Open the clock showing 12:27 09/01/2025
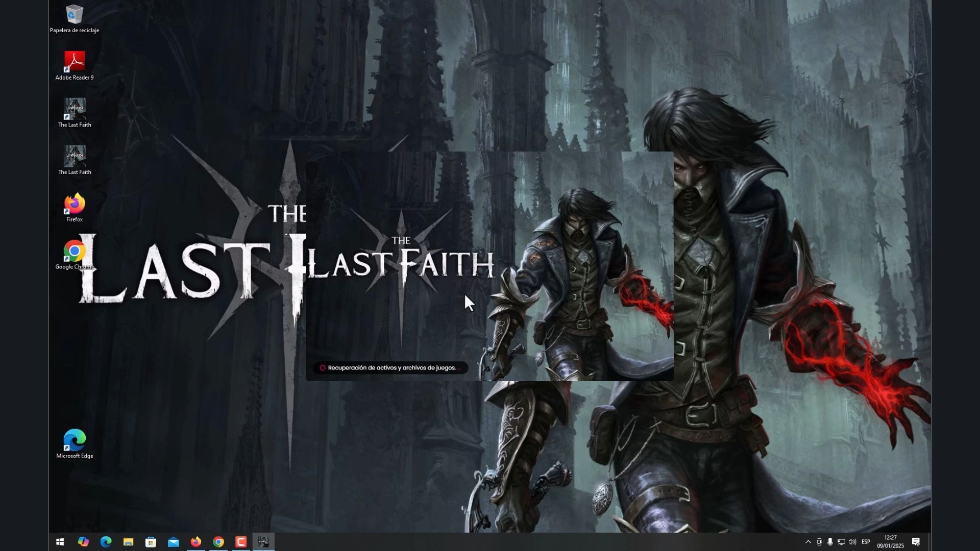This screenshot has width=980, height=551. tap(890, 542)
